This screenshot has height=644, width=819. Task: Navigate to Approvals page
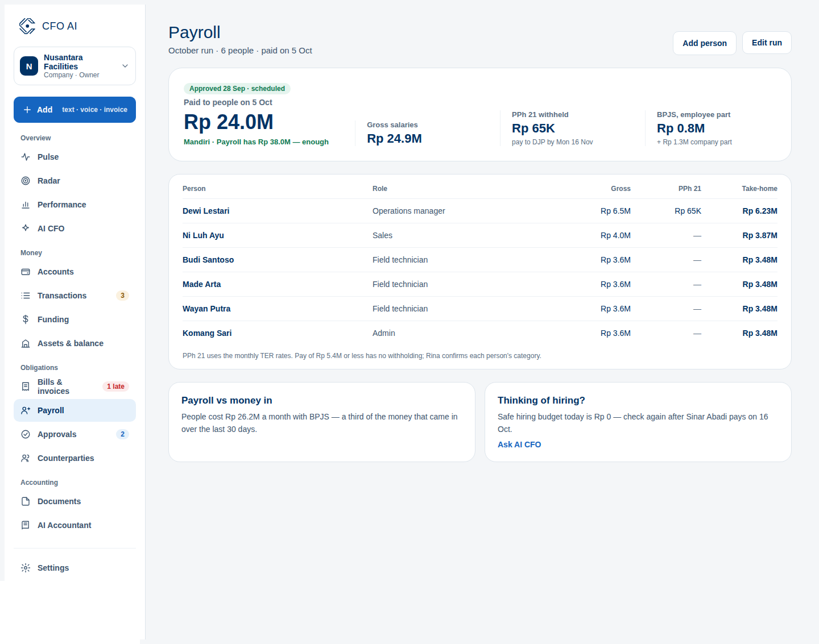pos(75,434)
